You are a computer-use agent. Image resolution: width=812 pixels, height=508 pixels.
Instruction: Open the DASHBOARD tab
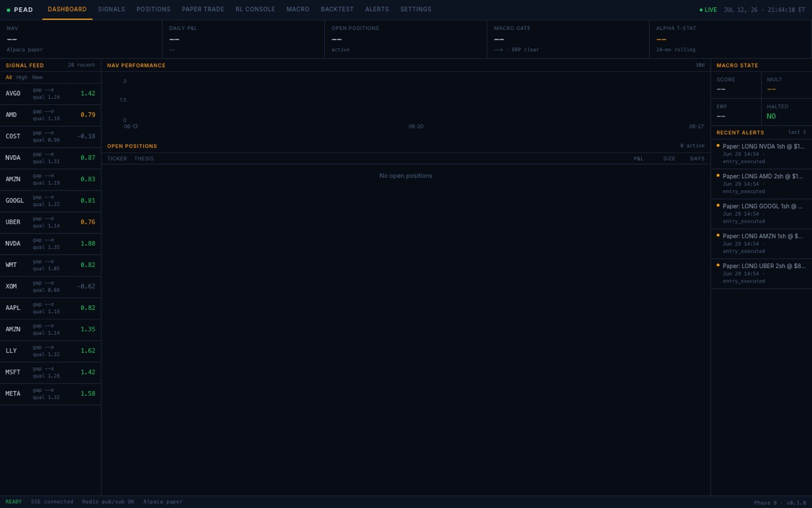tap(67, 10)
